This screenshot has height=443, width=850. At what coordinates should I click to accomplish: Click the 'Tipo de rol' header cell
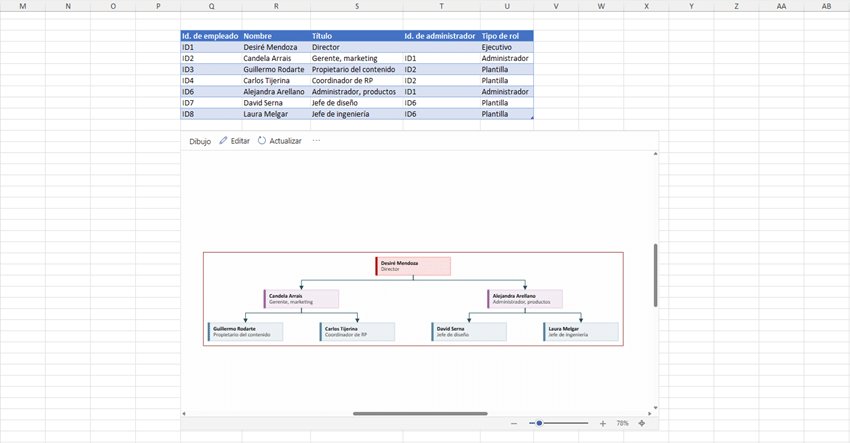pyautogui.click(x=507, y=36)
